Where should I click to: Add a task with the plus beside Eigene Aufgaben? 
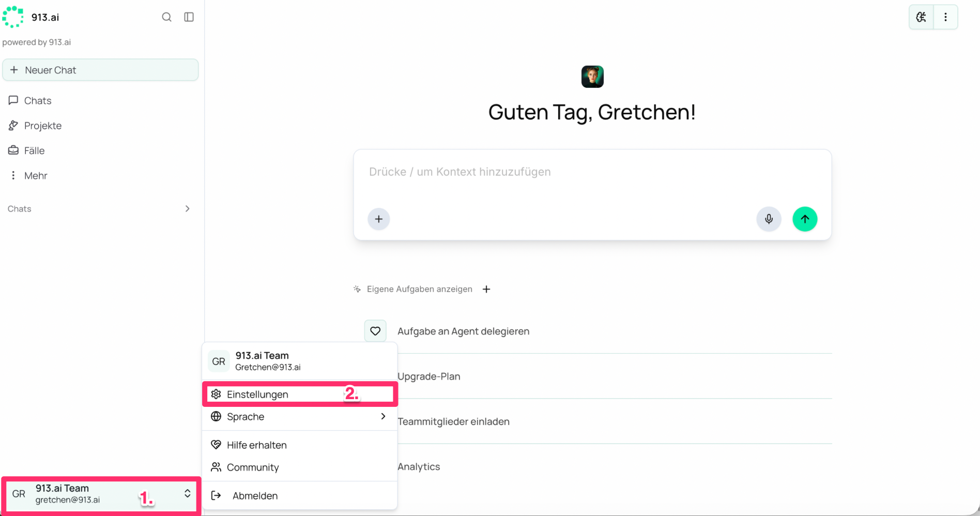(486, 289)
